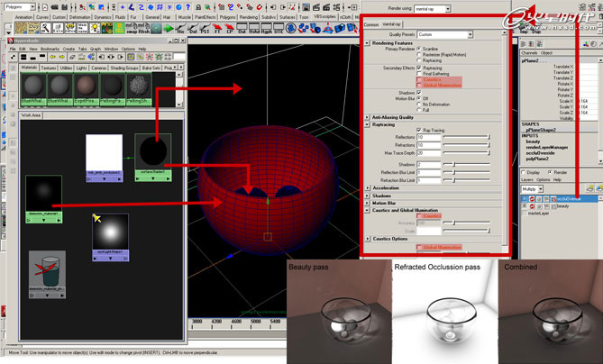
Task: Click the lightbulb shelf icon
Action: click(95, 29)
